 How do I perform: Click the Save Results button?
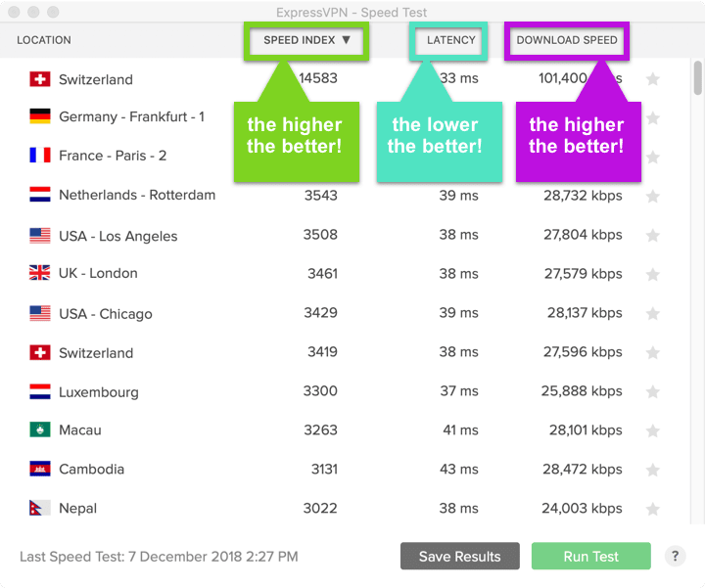tap(459, 557)
